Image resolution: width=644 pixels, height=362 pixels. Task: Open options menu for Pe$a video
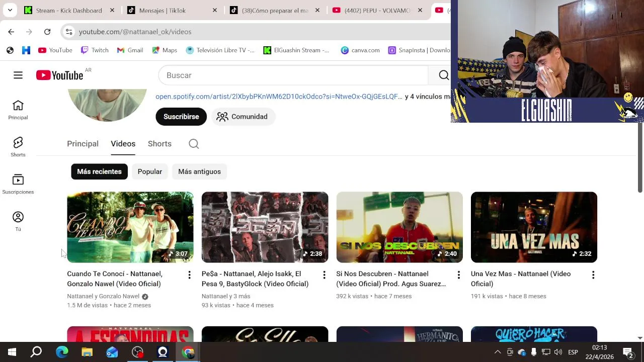(324, 275)
